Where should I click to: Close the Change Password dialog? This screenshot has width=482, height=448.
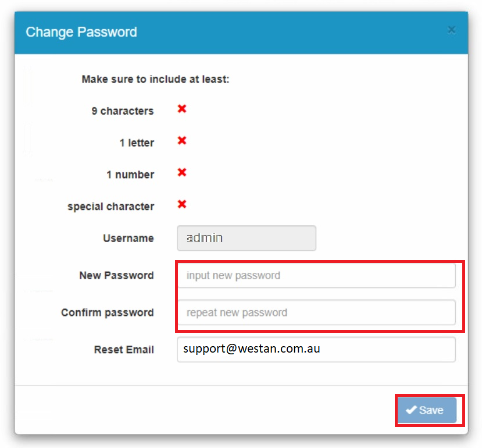pos(451,30)
